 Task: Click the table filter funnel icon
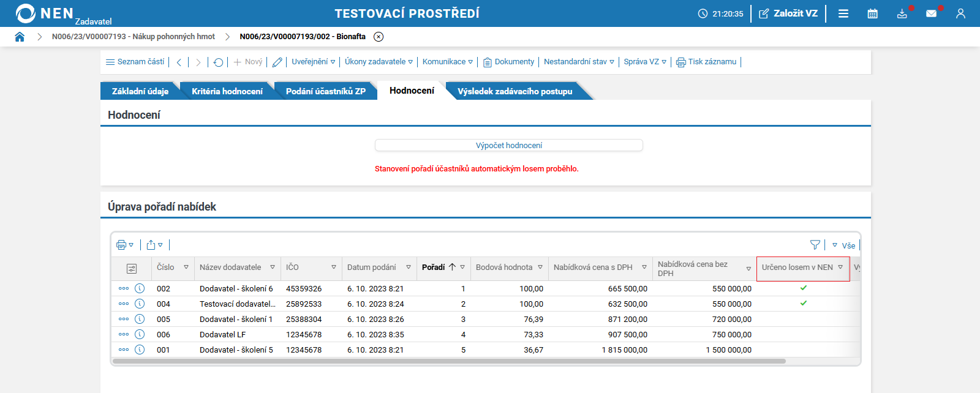pyautogui.click(x=815, y=245)
